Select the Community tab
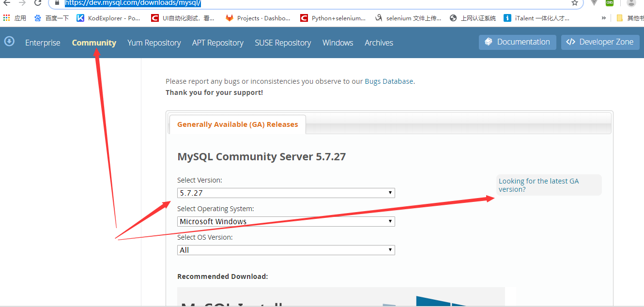 pos(94,43)
